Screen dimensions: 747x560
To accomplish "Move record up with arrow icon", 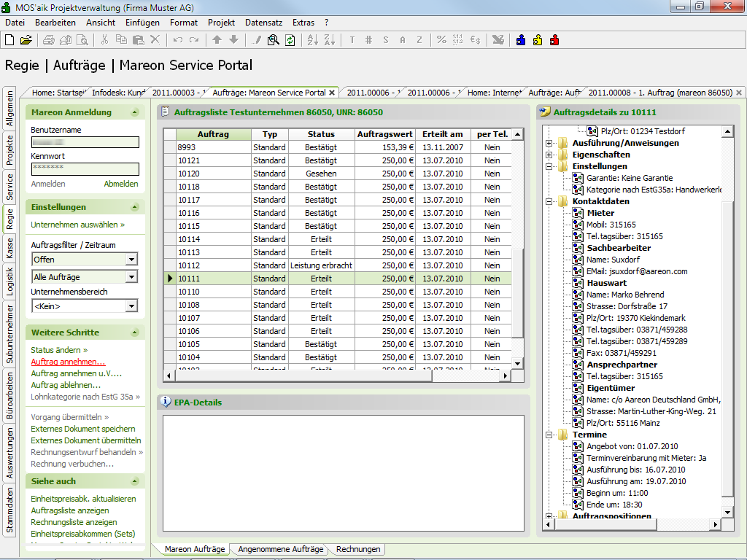I will pos(217,40).
